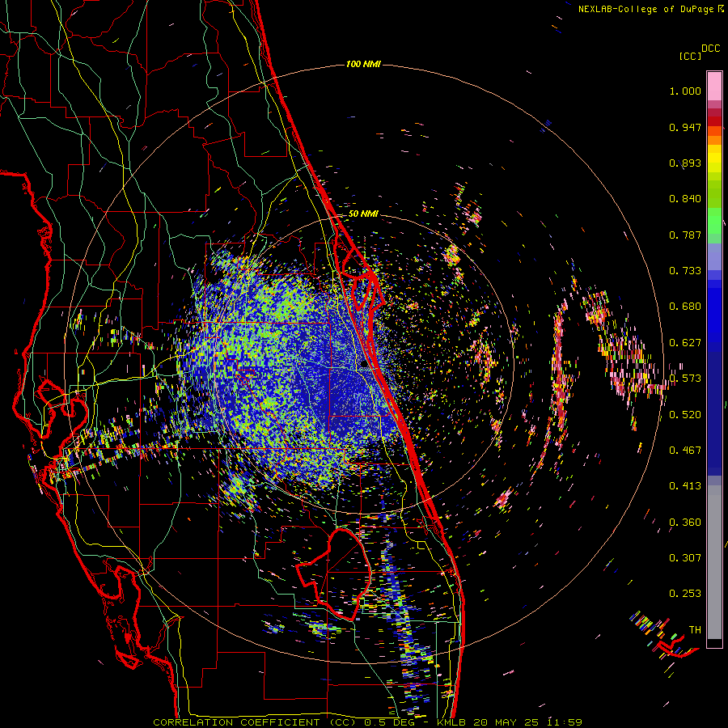
Task: Click the DCC label above the color scale
Action: point(710,49)
